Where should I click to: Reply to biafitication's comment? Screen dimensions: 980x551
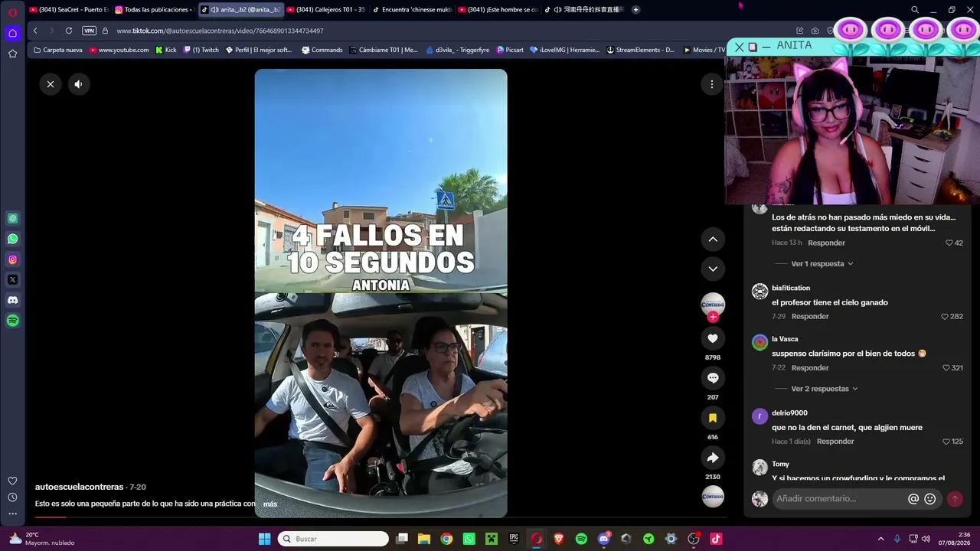point(810,317)
